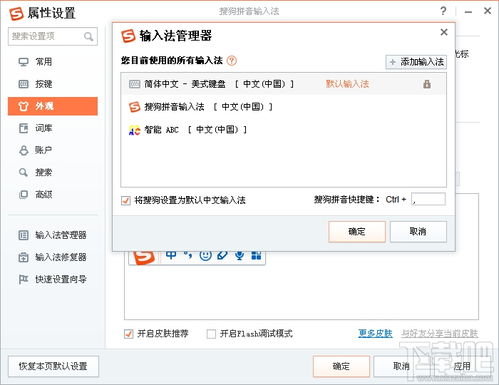Screen dimensions: 499x385
Task: Click the magnifier icon beside 搜索
Action: click(x=23, y=172)
